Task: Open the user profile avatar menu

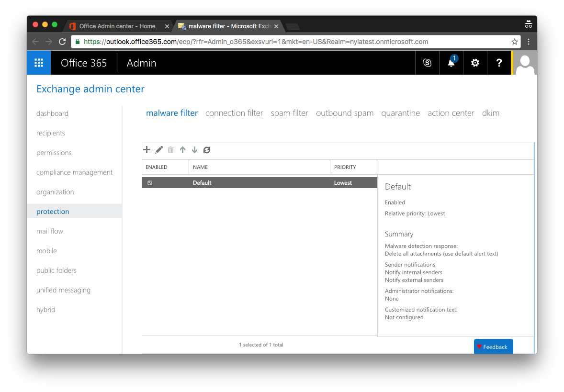Action: 525,63
